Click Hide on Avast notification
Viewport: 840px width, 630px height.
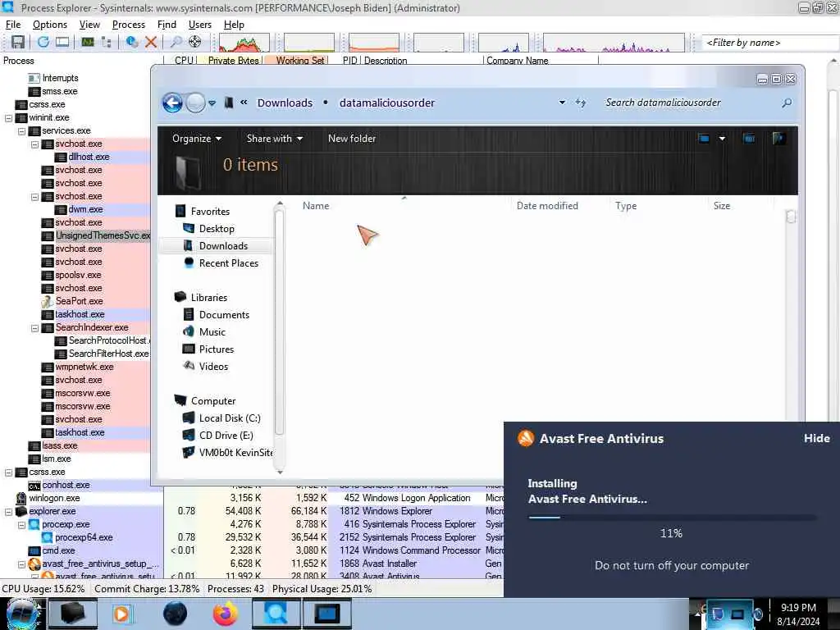point(816,438)
